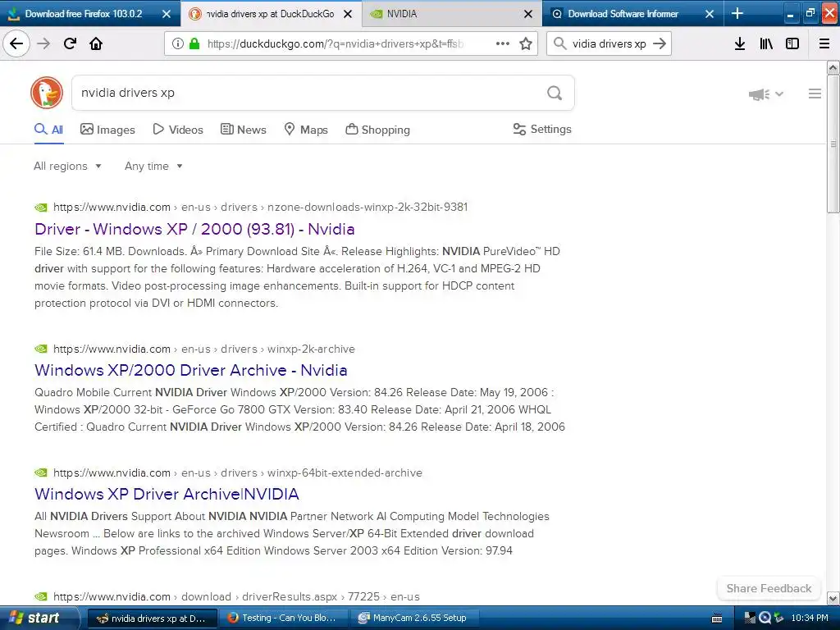Open the Library icon in toolbar
Viewport: 840px width, 630px height.
point(766,43)
